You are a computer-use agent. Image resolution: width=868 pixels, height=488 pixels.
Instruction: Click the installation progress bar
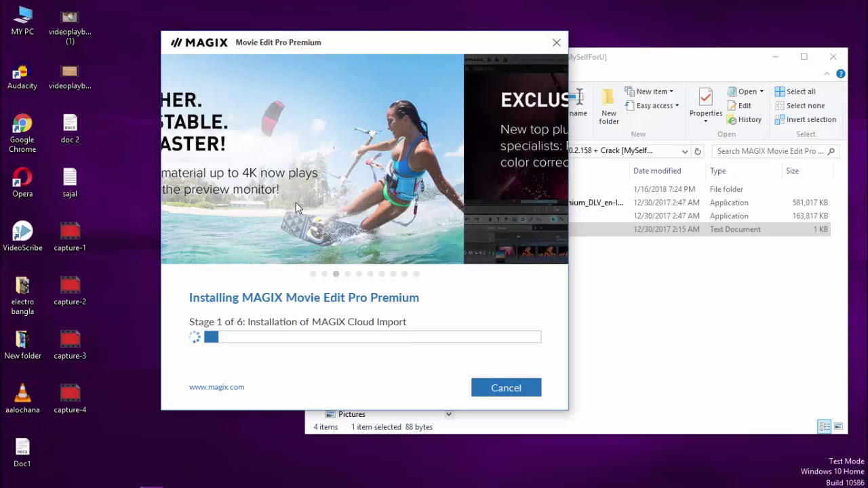coord(372,337)
